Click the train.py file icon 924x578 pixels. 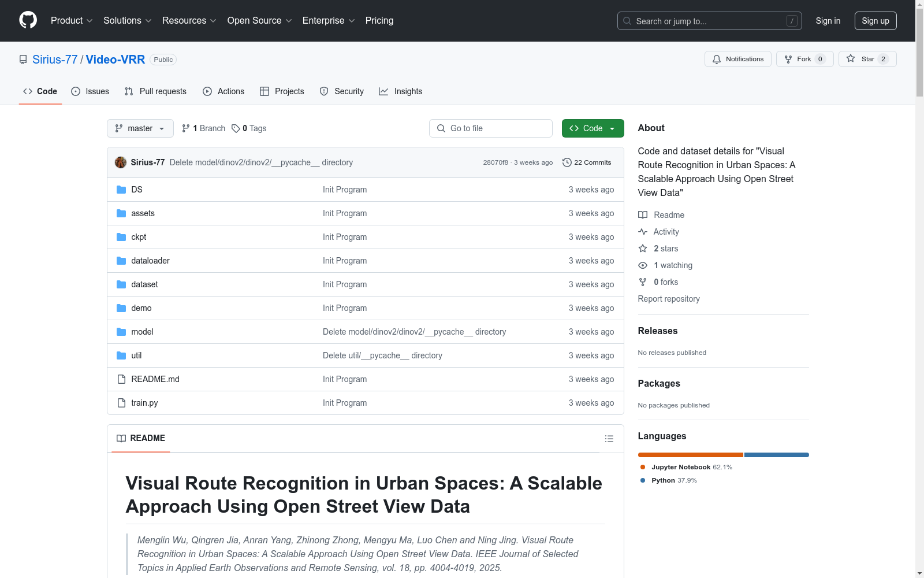coord(121,403)
